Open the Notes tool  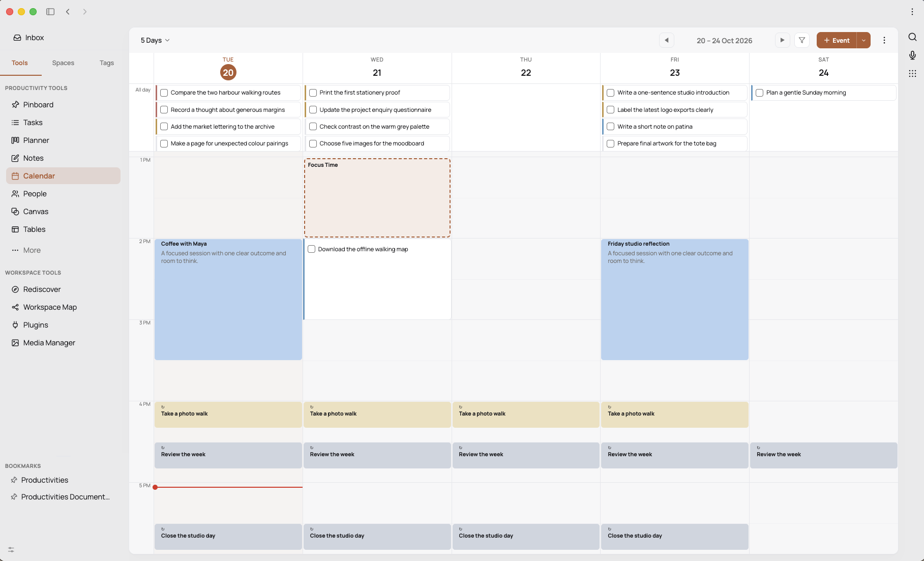pyautogui.click(x=63, y=158)
